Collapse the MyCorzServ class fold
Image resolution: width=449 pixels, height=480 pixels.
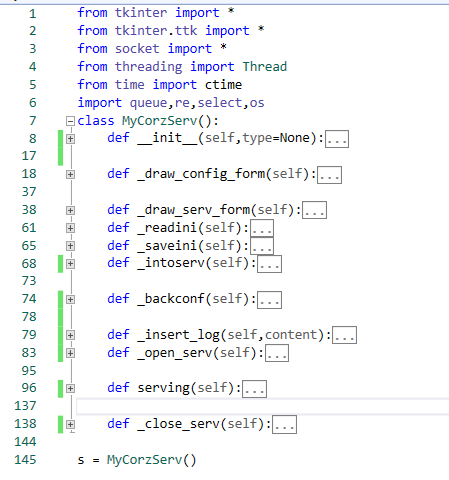click(x=70, y=121)
